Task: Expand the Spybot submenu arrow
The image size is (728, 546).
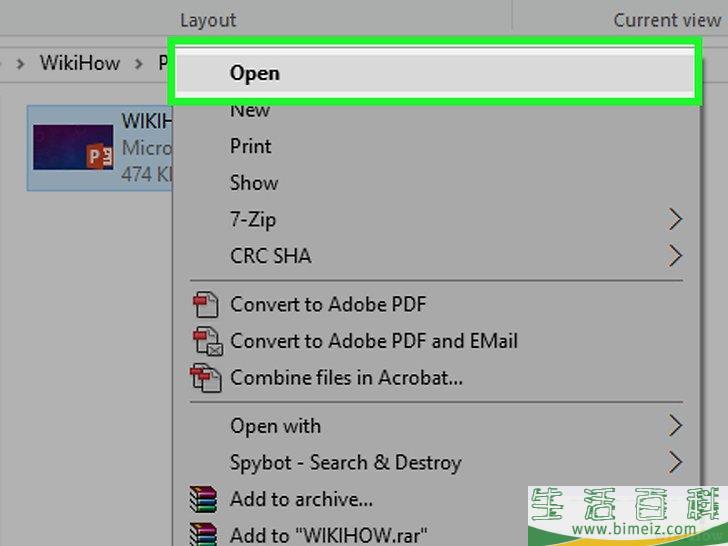Action: [676, 462]
